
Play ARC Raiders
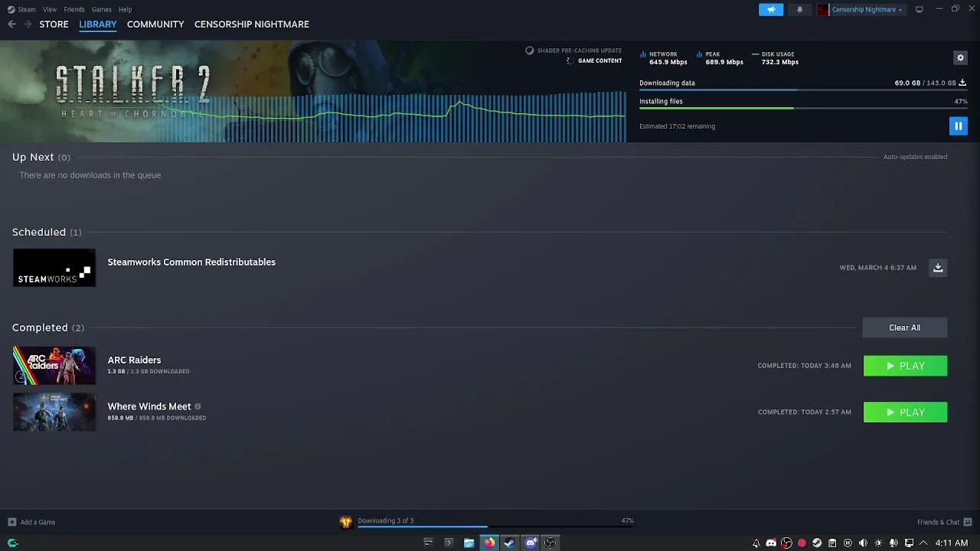click(905, 366)
